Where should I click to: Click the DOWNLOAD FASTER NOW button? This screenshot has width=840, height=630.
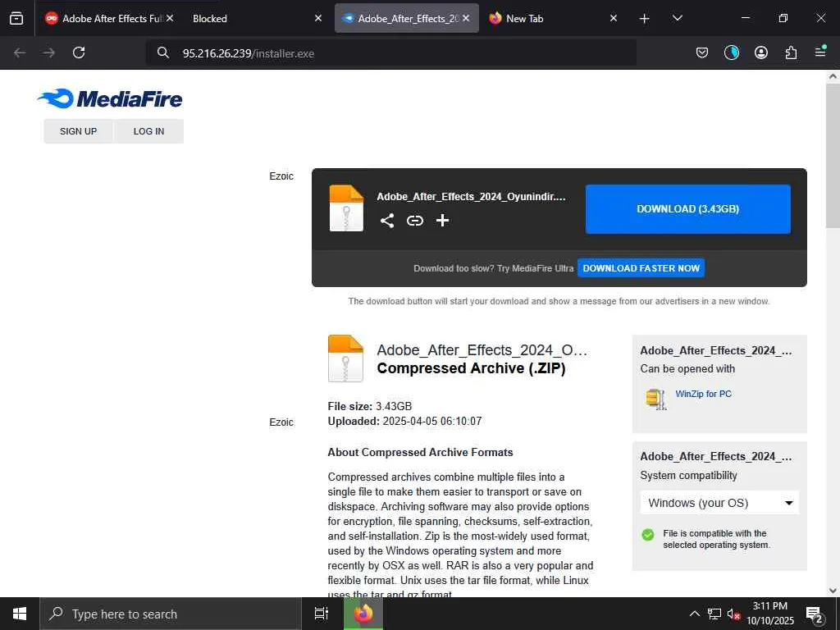(641, 268)
